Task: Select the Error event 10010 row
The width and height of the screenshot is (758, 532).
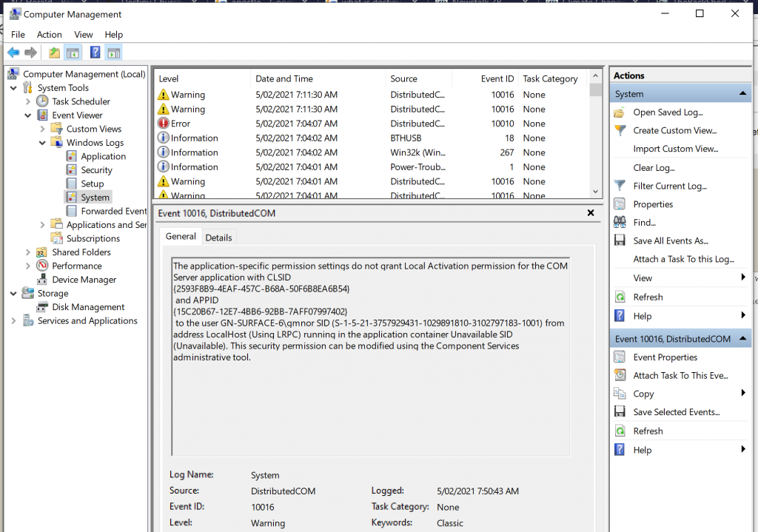Action: click(x=370, y=124)
